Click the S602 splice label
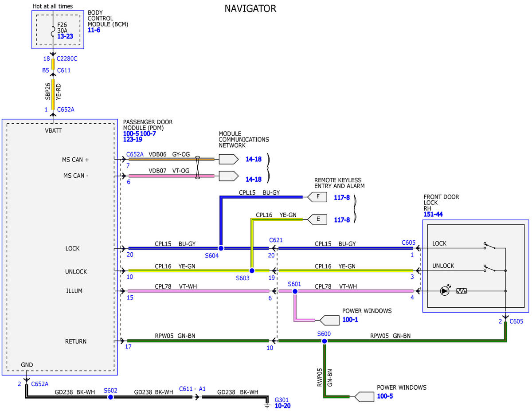The image size is (532, 411). pos(110,390)
